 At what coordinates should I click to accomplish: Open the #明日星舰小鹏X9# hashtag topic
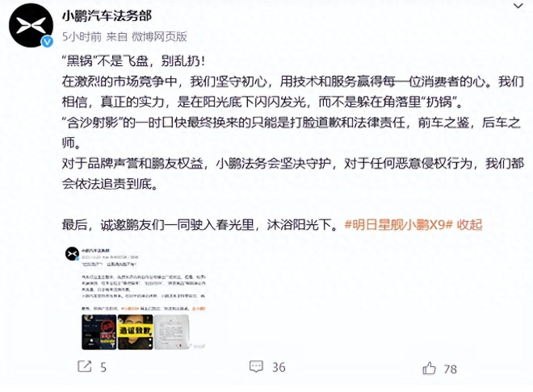[399, 225]
